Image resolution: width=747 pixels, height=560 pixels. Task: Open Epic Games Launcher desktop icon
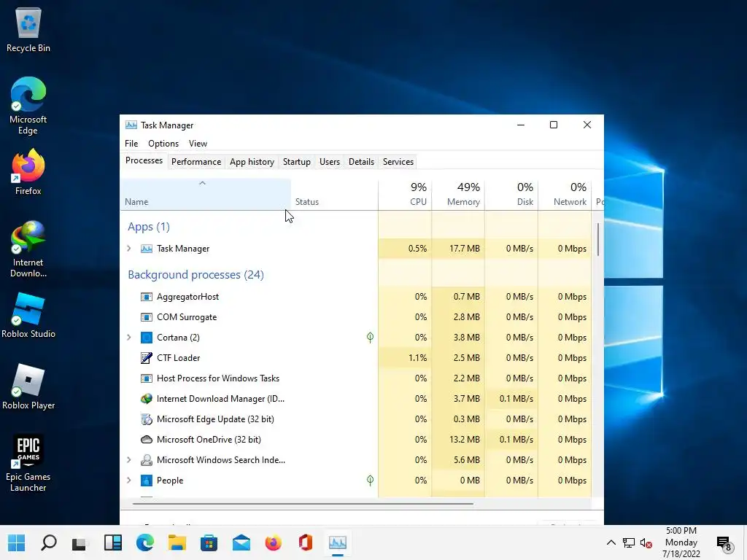[x=28, y=463]
